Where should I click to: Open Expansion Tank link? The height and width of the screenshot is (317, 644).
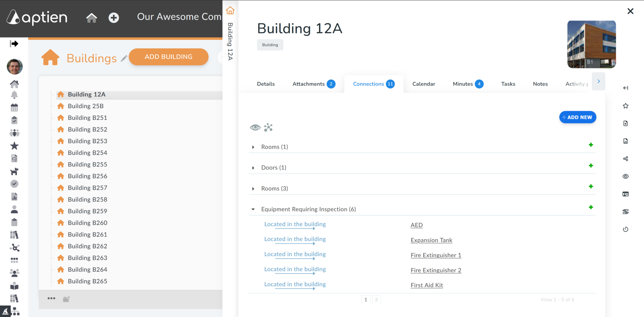pos(431,240)
